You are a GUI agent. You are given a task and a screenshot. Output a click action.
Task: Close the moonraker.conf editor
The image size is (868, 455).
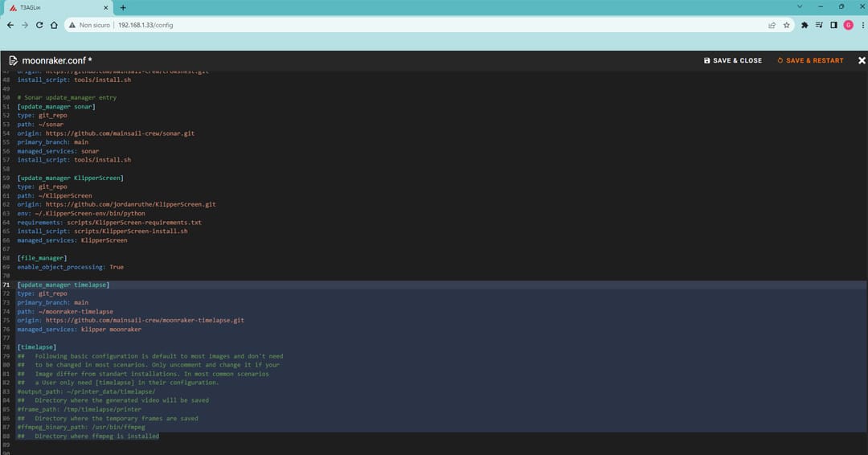click(x=862, y=60)
